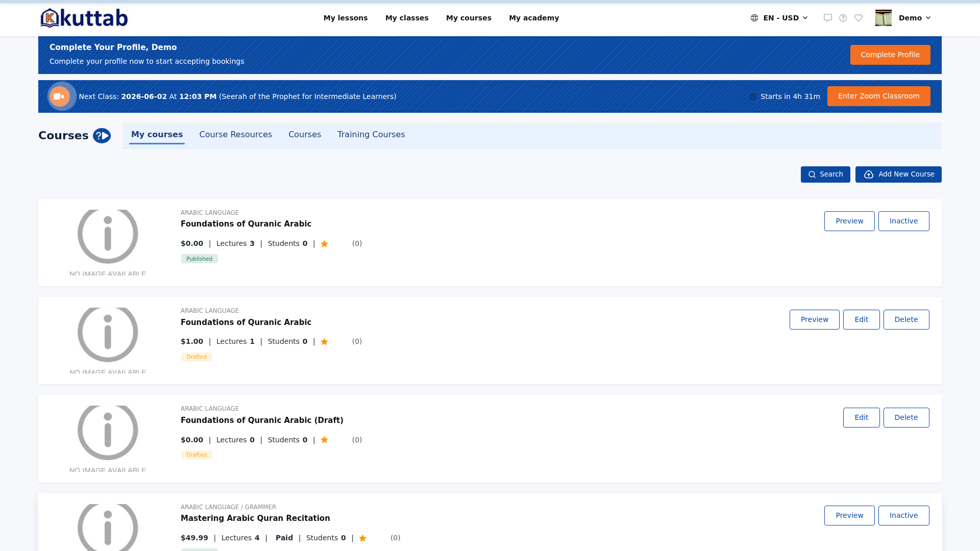Switch to the Courses tab
980x551 pixels.
305,135
